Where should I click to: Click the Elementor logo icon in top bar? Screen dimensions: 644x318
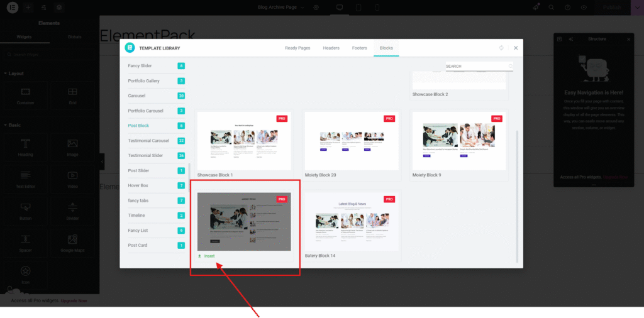pos(13,8)
